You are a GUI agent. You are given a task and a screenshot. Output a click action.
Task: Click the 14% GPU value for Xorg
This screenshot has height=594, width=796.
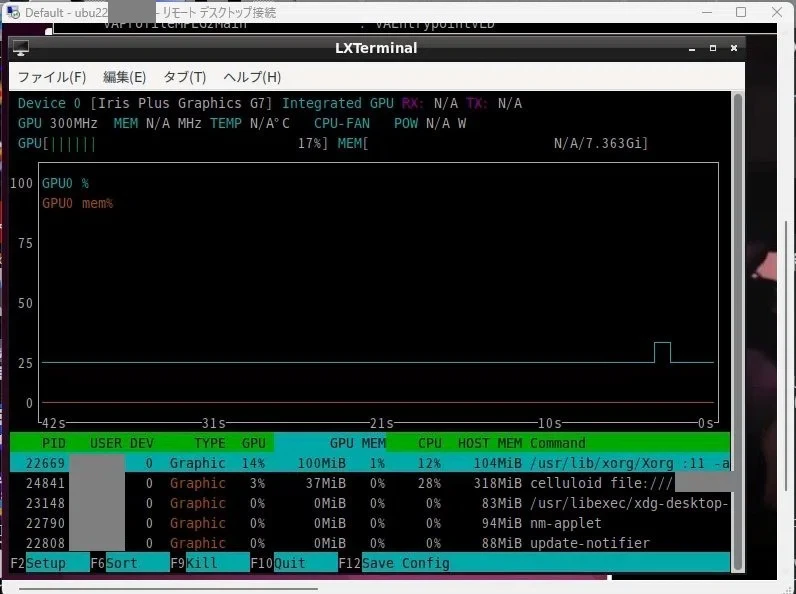(253, 464)
